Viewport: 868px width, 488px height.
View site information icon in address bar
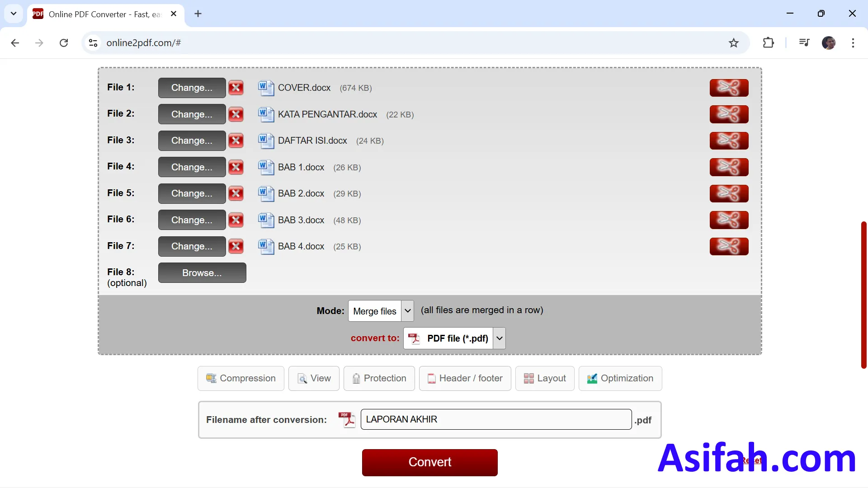93,43
